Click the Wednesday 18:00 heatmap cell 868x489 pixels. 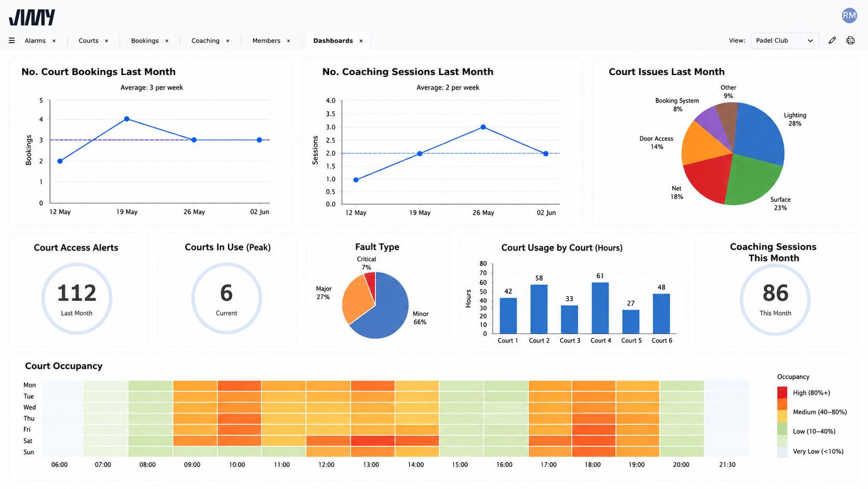[x=594, y=407]
